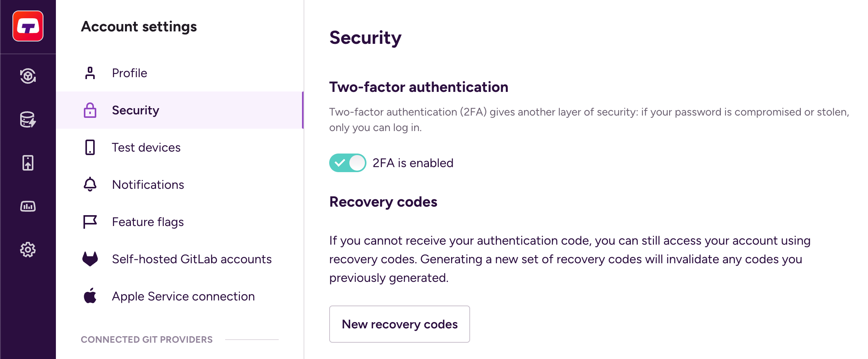
Task: Open Self-hosted GitLab accounts settings
Action: pyautogui.click(x=191, y=259)
